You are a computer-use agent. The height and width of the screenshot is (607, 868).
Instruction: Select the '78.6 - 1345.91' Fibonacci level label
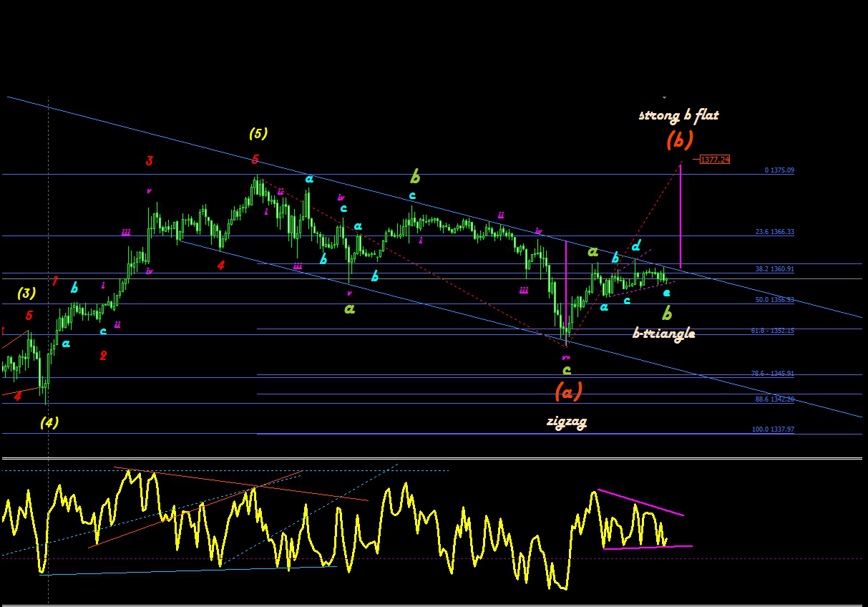(774, 374)
